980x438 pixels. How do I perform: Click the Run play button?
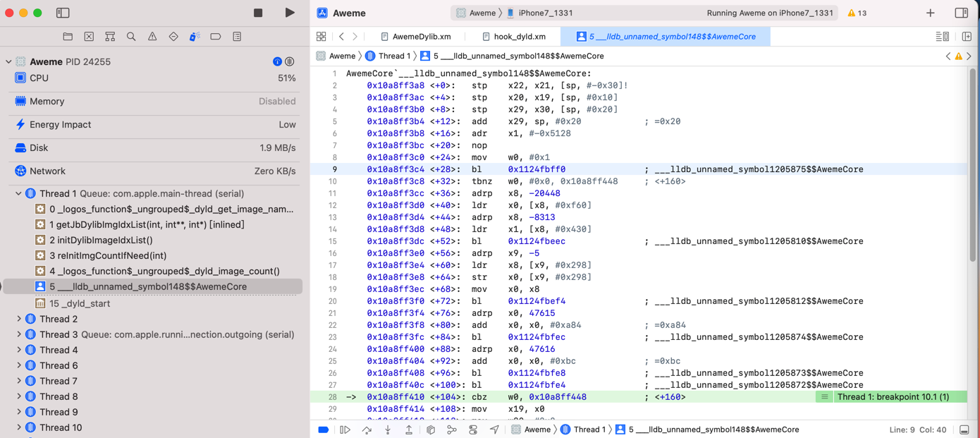click(x=290, y=13)
